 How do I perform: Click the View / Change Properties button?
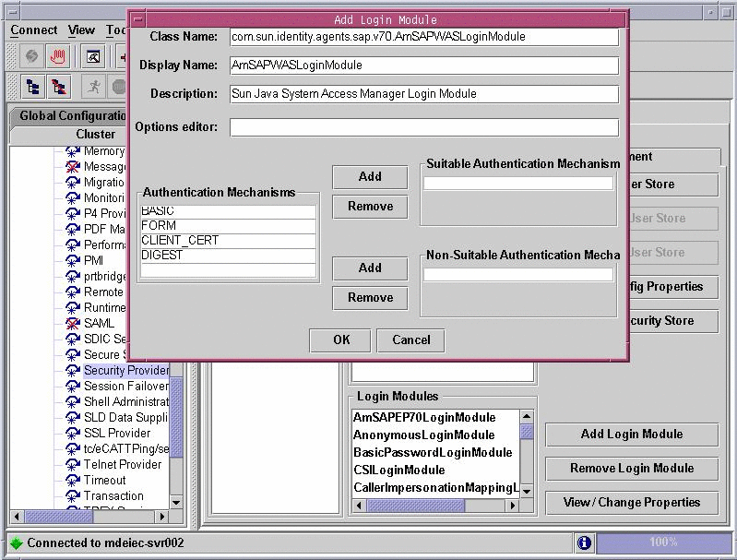tap(632, 503)
